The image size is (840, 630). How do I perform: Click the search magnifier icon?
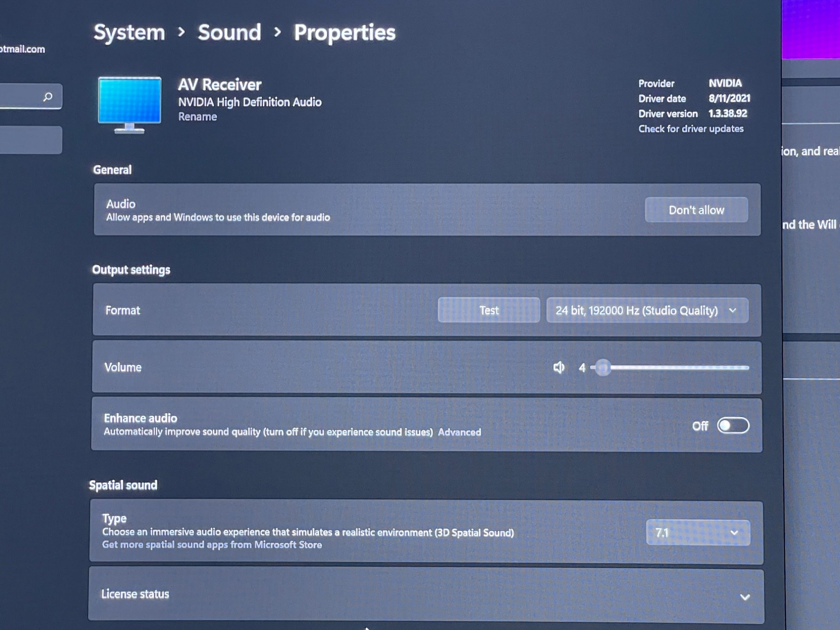pyautogui.click(x=48, y=97)
